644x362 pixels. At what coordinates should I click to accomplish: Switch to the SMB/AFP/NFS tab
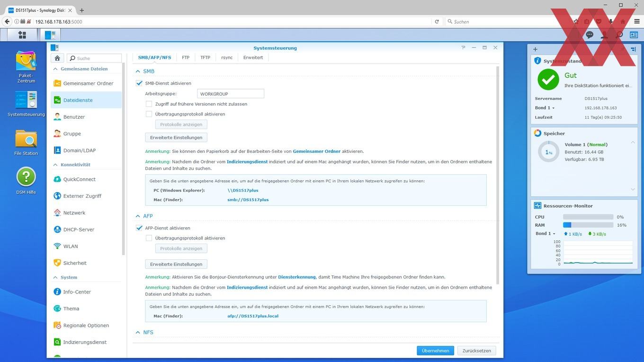click(x=154, y=58)
